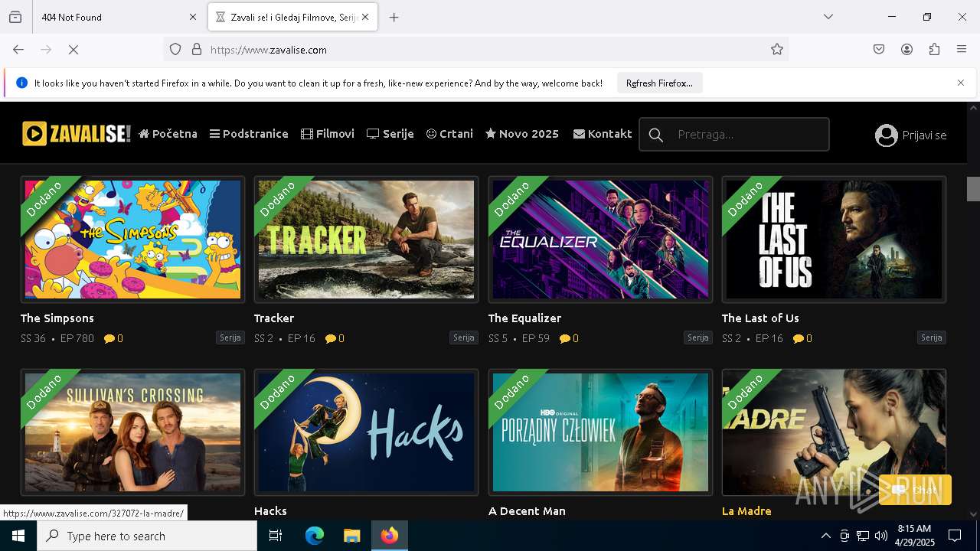Open The Last of Us poster thumbnail

(x=834, y=240)
